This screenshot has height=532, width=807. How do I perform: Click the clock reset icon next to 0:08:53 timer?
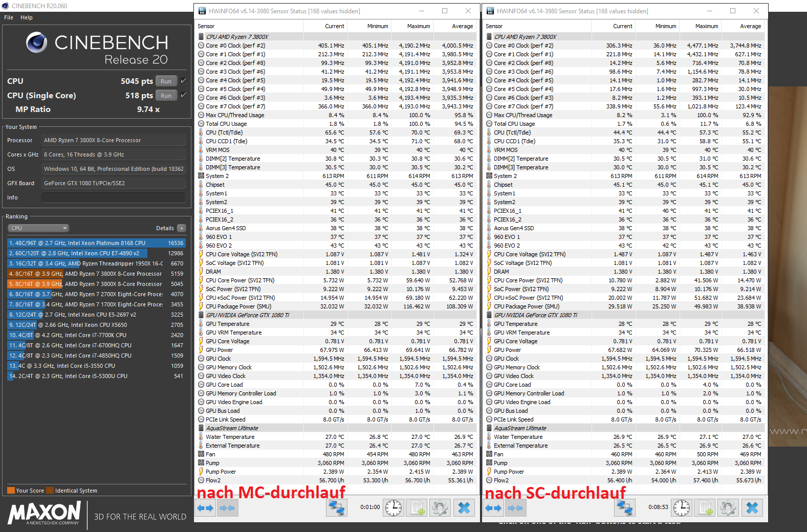(682, 508)
